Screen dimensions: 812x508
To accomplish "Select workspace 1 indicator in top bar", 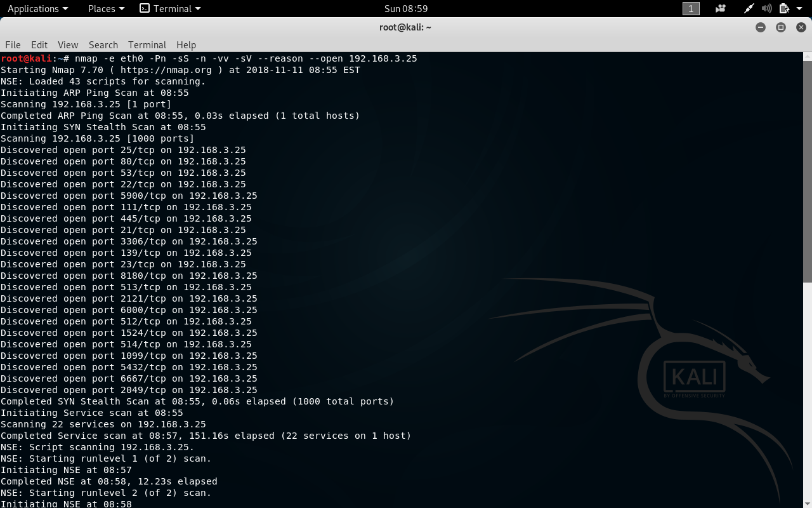I will point(691,8).
